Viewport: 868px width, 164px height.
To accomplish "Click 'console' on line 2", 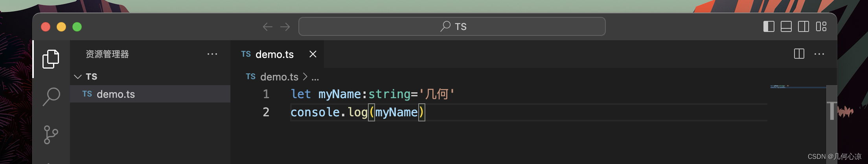I will click(x=315, y=112).
